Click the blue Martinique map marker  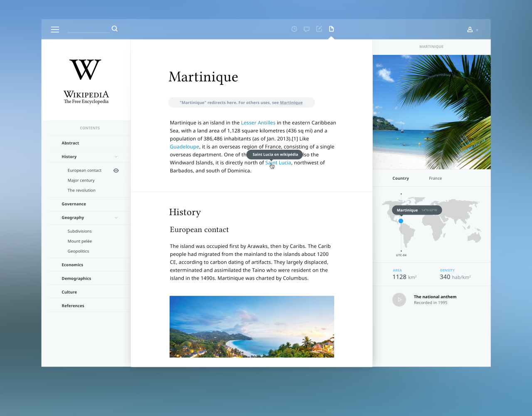tap(401, 221)
